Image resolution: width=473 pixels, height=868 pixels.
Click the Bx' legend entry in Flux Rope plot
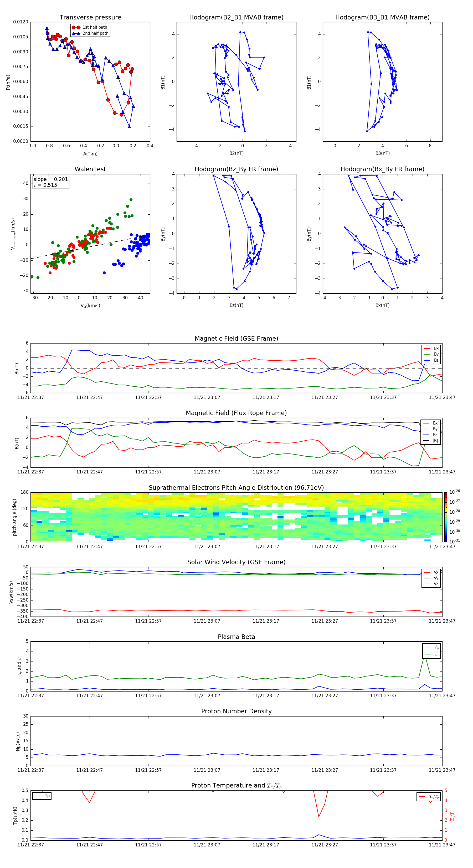pyautogui.click(x=431, y=423)
